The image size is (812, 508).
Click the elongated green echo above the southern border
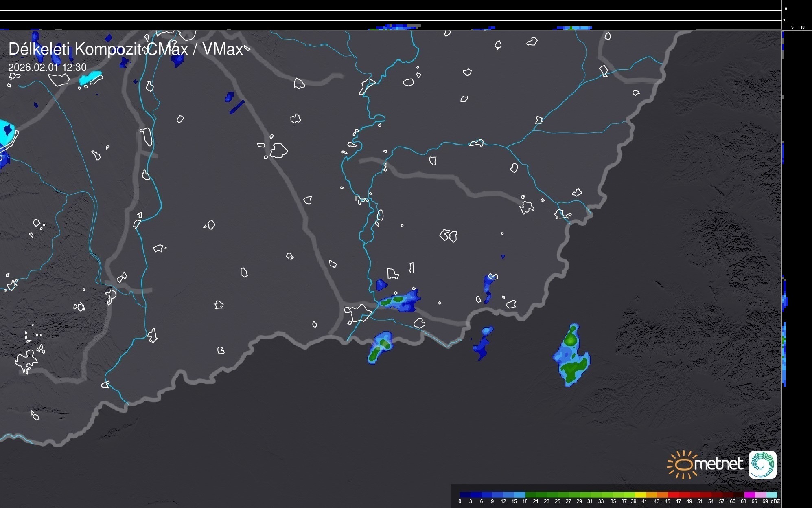click(x=398, y=301)
